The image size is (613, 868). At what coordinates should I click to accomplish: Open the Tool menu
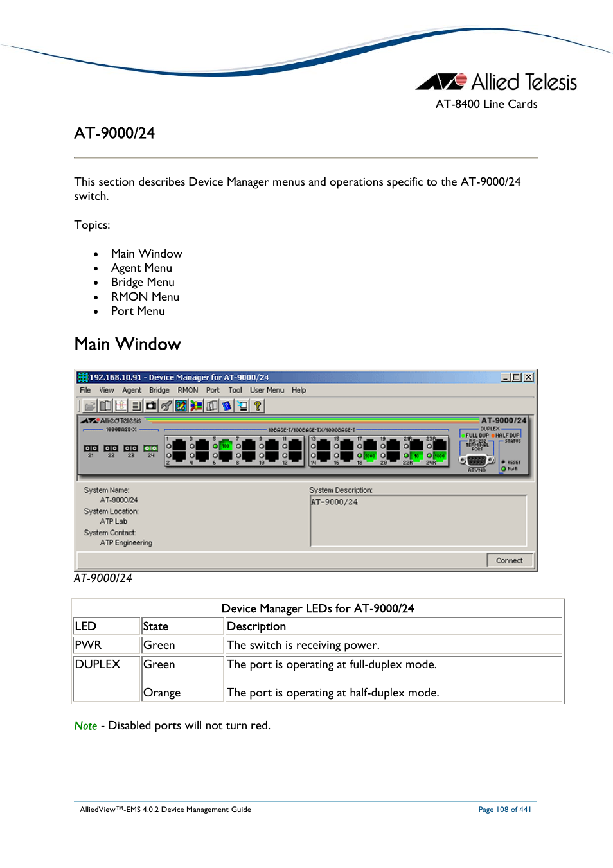click(x=235, y=390)
